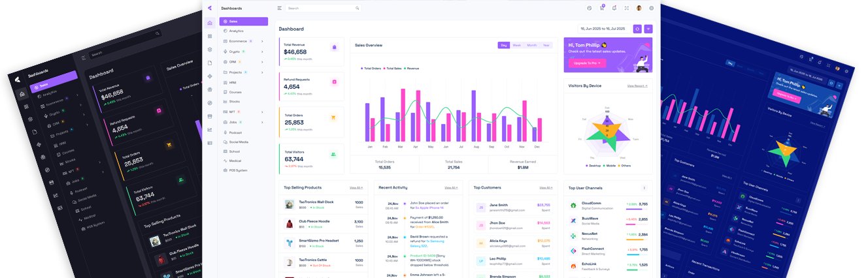Click the notification bell icon
Image resolution: width=868 pixels, height=278 pixels.
[x=614, y=8]
